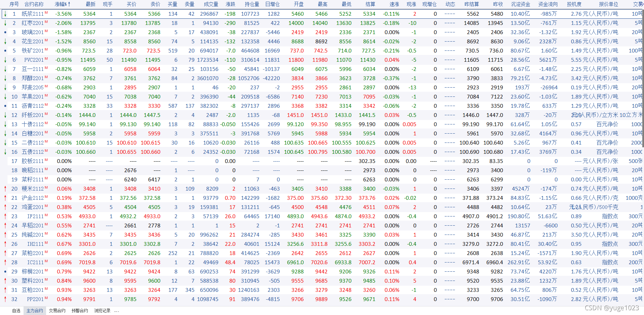Click the dot icon beside 铁矿2201
The image size is (644, 315).
coord(5,51)
